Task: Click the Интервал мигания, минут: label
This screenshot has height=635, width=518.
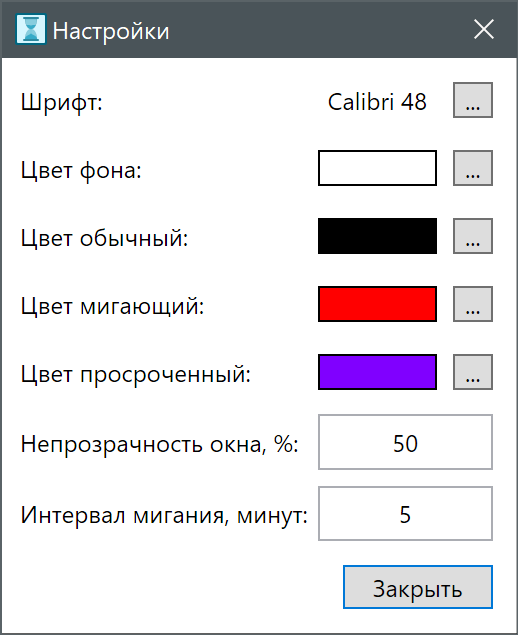Action: click(164, 516)
